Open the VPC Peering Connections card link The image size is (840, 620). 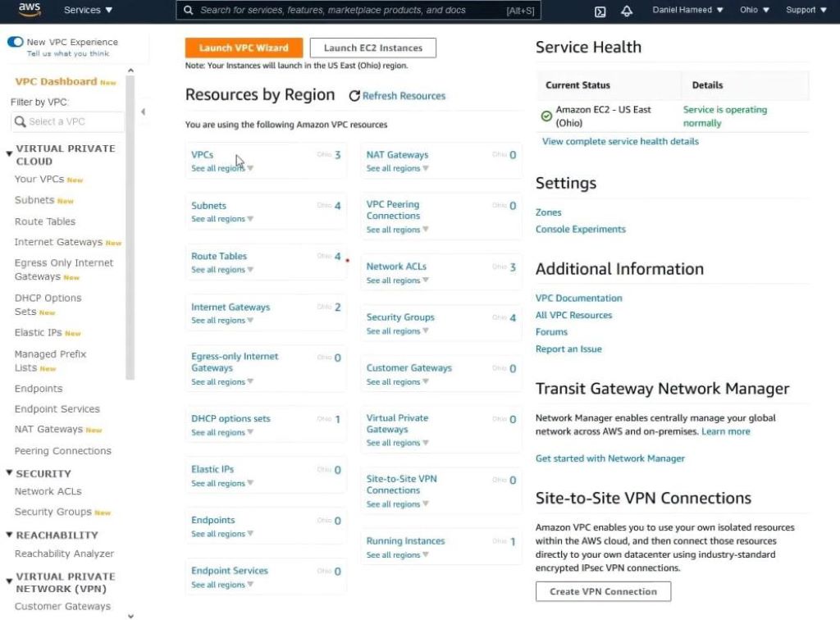(x=393, y=210)
